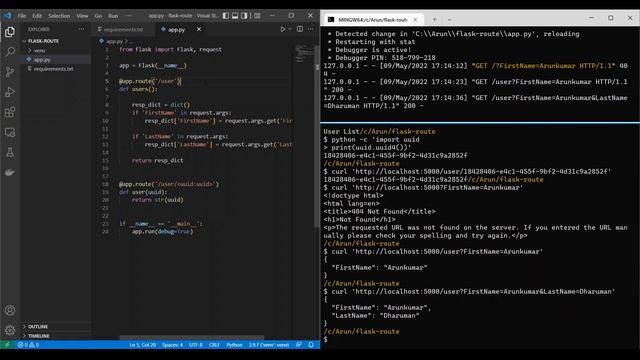Click CRLF end of line setting
The height and width of the screenshot is (360, 640).
coord(214,345)
